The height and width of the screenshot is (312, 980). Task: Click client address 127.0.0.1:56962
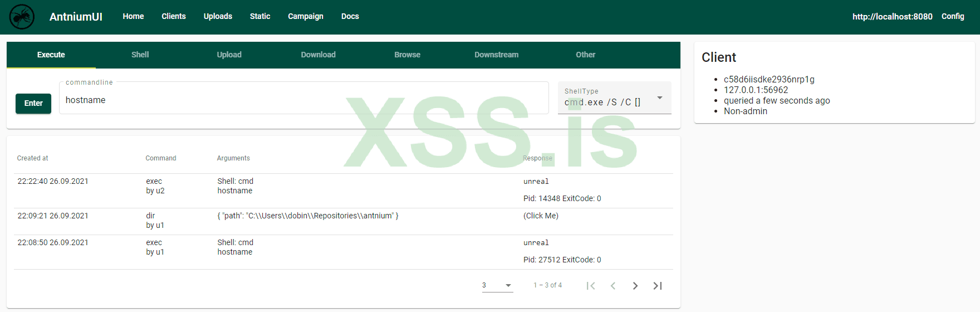756,90
